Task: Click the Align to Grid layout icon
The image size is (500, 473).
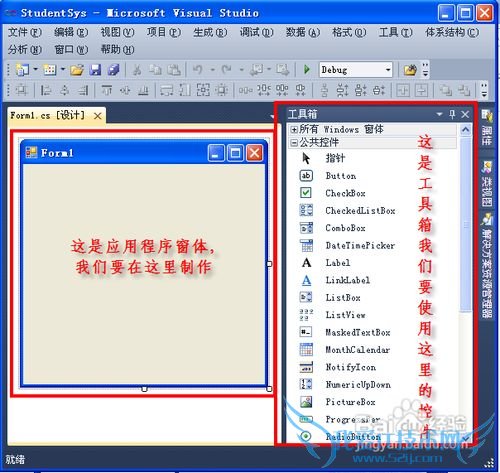Action: tap(22, 90)
